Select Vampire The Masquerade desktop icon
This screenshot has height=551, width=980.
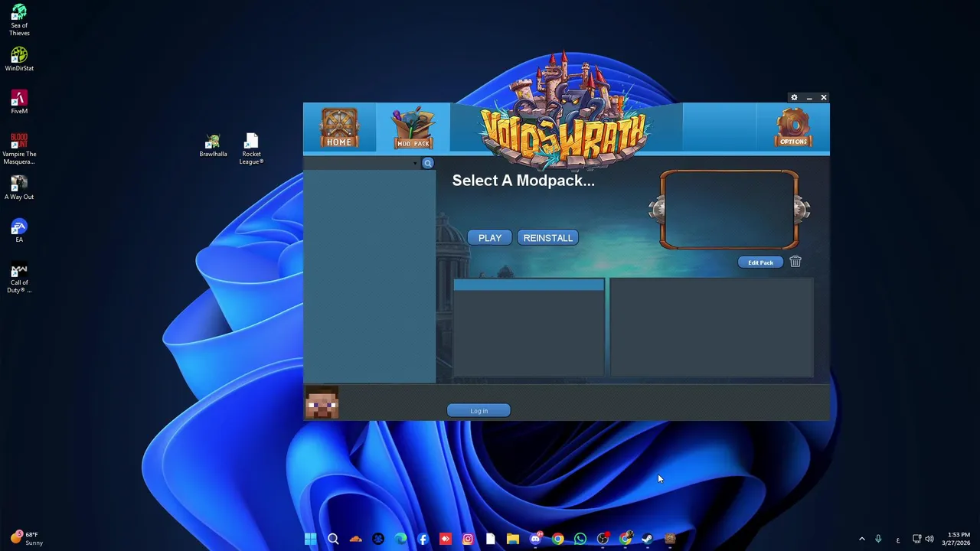[19, 148]
